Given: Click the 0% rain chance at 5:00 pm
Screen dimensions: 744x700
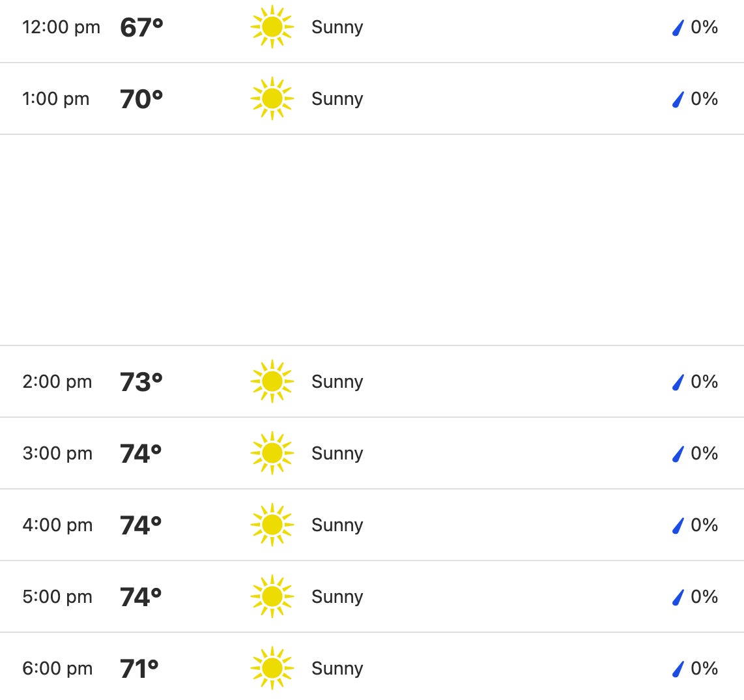Looking at the screenshot, I should [704, 597].
